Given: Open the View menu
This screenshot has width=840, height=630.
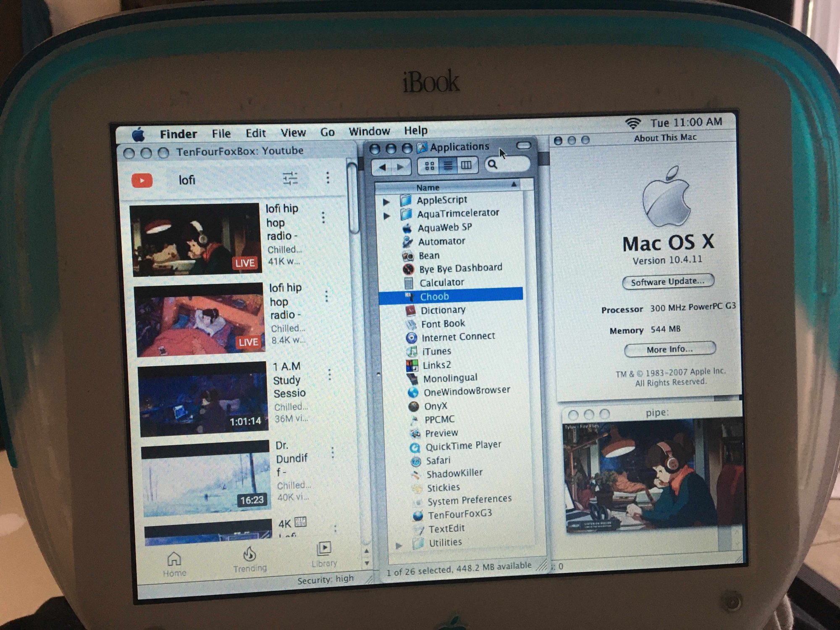Looking at the screenshot, I should [293, 133].
